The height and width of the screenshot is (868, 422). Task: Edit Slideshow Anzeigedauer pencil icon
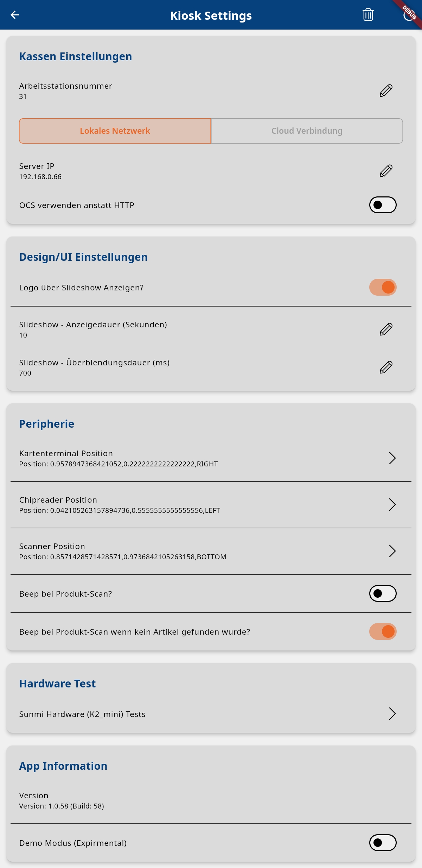[x=386, y=329]
